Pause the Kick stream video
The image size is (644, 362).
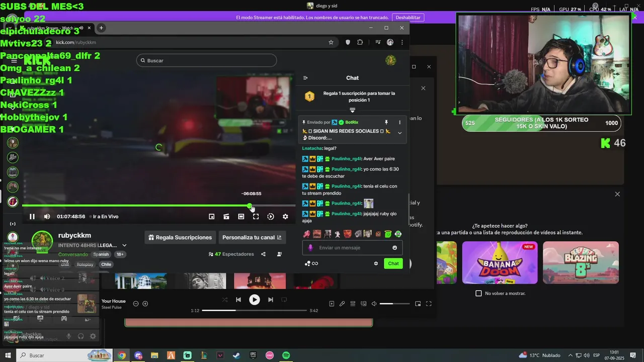[32, 217]
